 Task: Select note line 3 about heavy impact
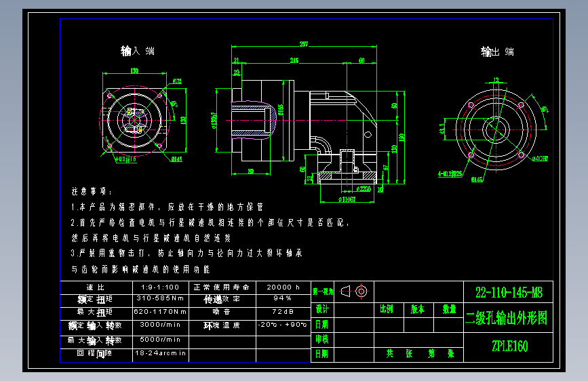[187, 253]
